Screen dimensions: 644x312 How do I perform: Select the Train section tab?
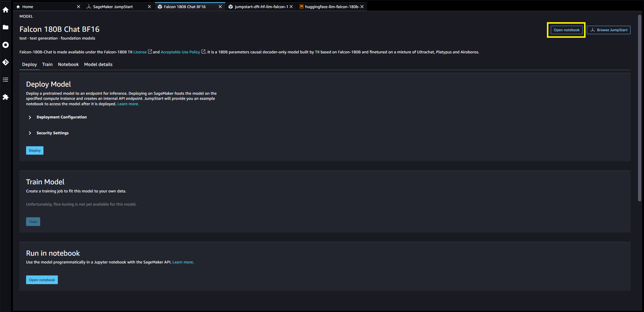pyautogui.click(x=47, y=64)
